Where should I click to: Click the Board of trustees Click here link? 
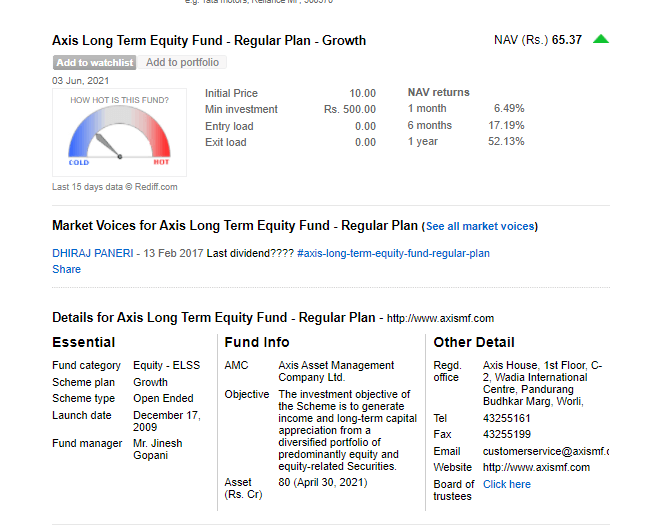pos(506,484)
